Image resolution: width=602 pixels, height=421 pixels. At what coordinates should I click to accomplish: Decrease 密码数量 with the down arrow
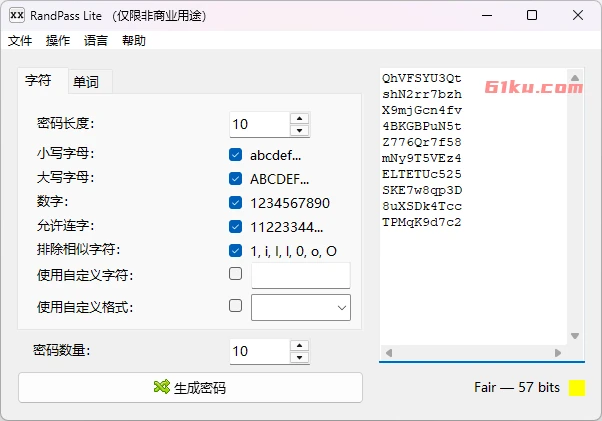[299, 358]
